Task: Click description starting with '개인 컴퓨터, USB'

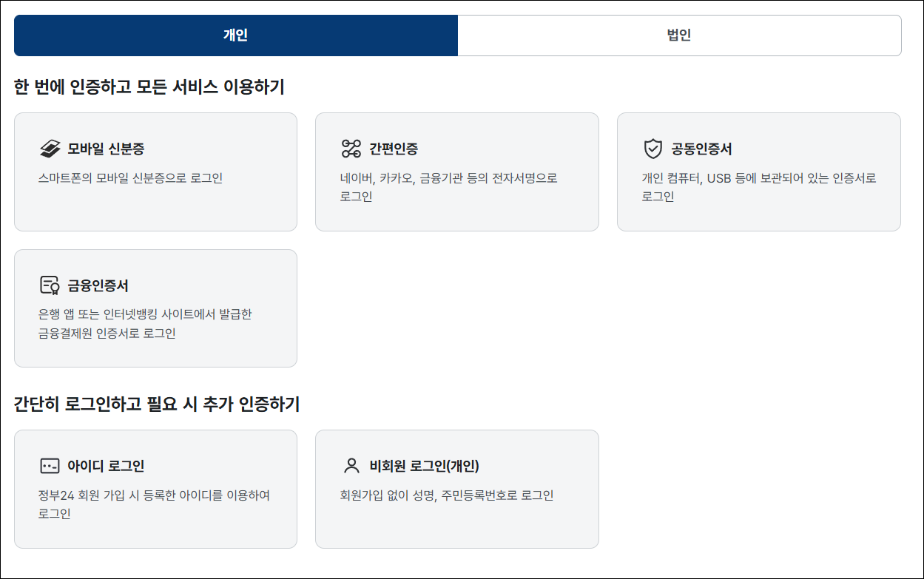Action: point(759,187)
